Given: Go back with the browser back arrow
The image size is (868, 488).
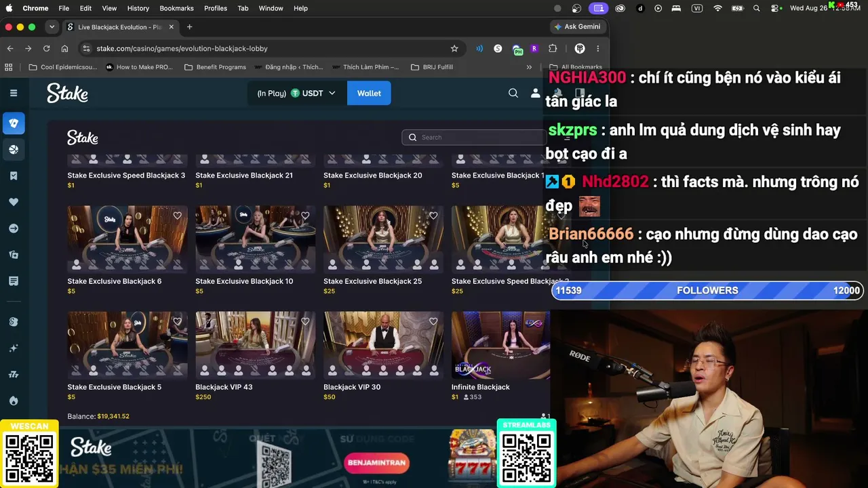Looking at the screenshot, I should click(10, 49).
